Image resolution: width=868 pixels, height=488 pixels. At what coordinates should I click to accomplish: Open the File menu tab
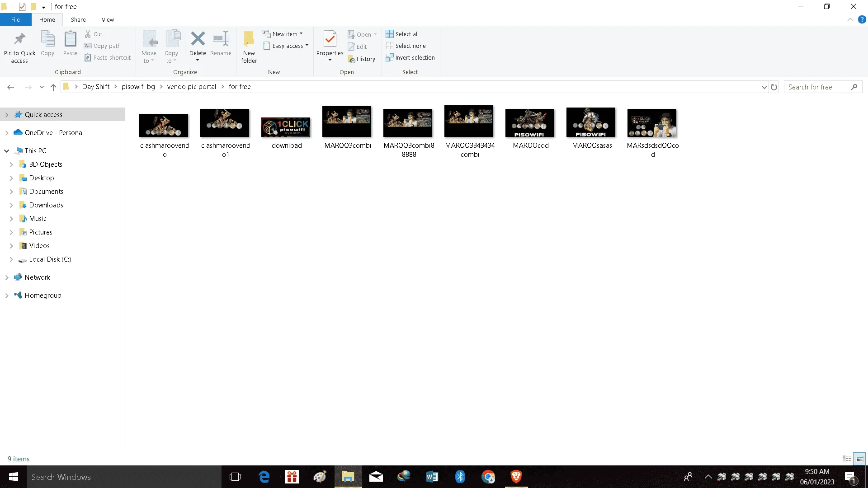pos(15,19)
